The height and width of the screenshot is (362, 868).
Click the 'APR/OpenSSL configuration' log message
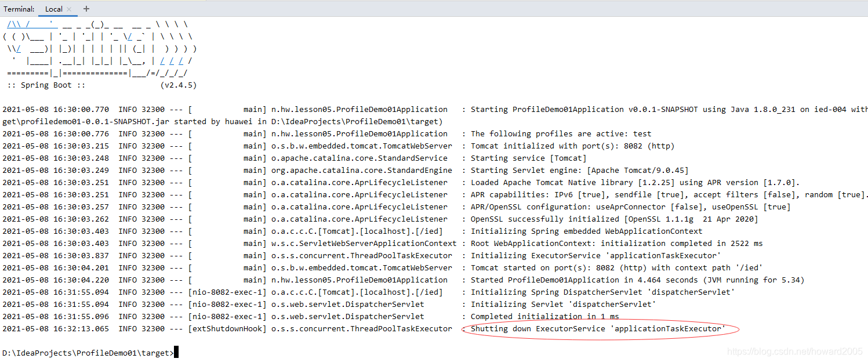click(x=630, y=207)
